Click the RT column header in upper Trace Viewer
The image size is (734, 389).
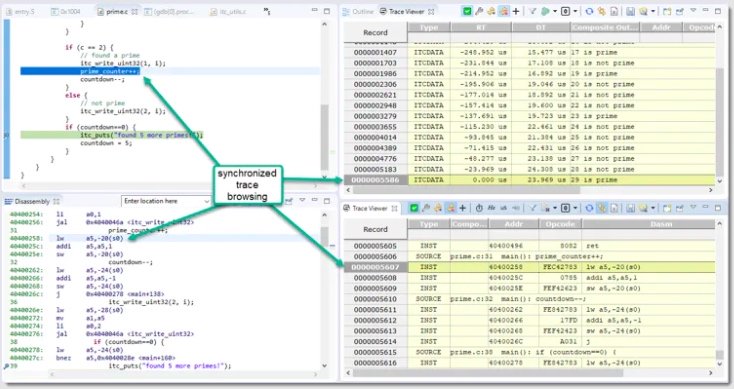(481, 28)
